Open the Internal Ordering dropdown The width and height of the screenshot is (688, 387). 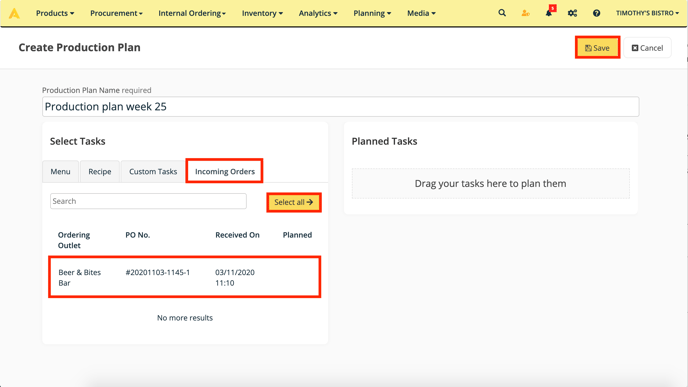tap(192, 13)
